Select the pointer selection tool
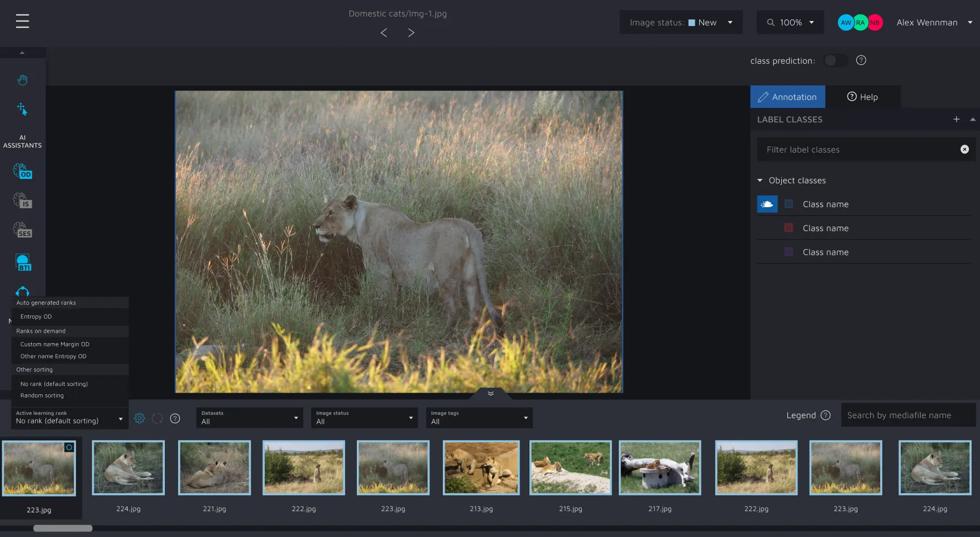The height and width of the screenshot is (537, 980). pyautogui.click(x=22, y=109)
